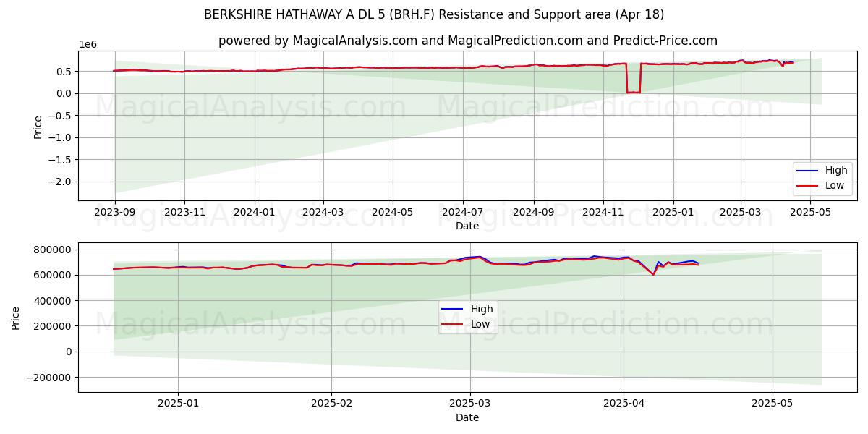
Task: Select 'High' in the upper chart legend
Action: pyautogui.click(x=836, y=171)
